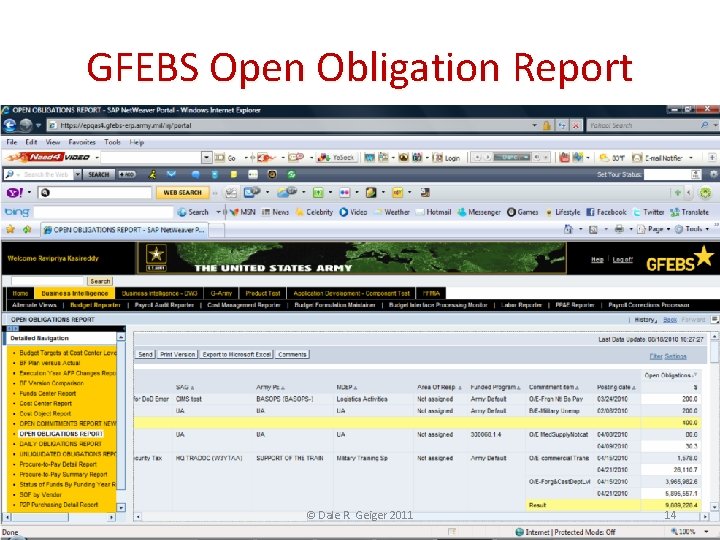The width and height of the screenshot is (720, 540).
Task: Click Export to Microsoft Excel button
Action: [x=236, y=354]
